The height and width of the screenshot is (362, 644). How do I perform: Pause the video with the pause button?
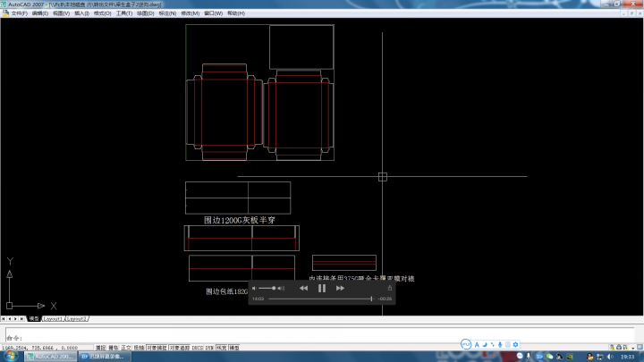click(x=322, y=288)
